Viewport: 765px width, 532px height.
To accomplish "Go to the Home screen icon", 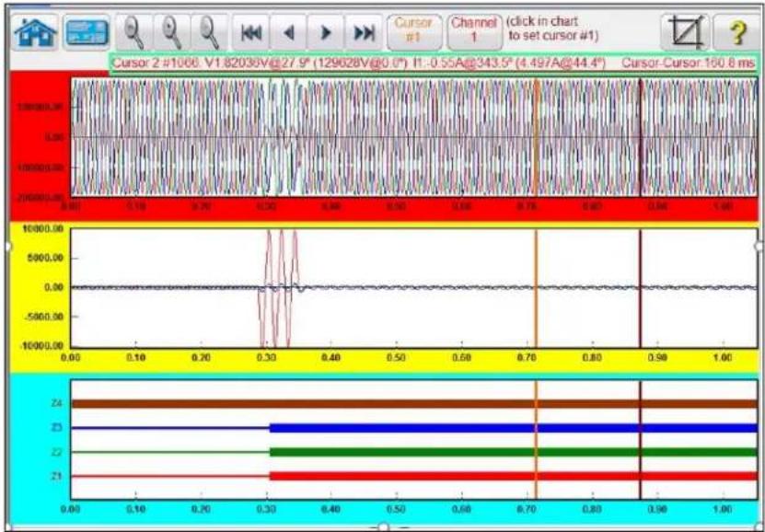I will tap(35, 33).
